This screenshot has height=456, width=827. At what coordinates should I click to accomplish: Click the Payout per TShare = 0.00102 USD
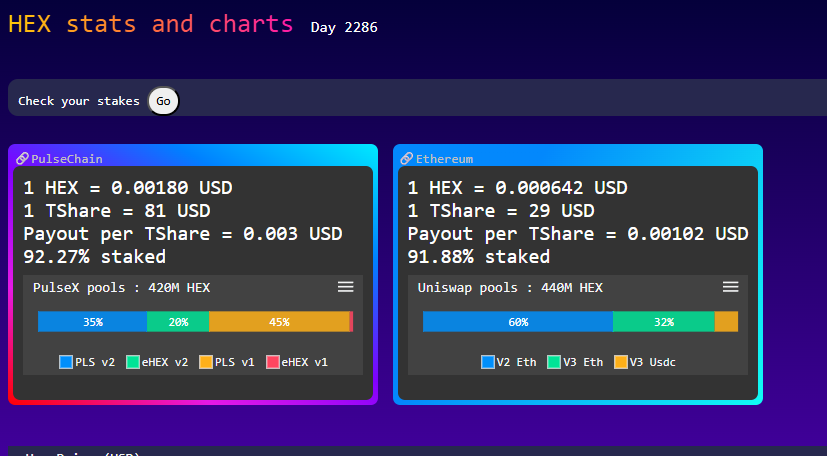[x=578, y=234]
